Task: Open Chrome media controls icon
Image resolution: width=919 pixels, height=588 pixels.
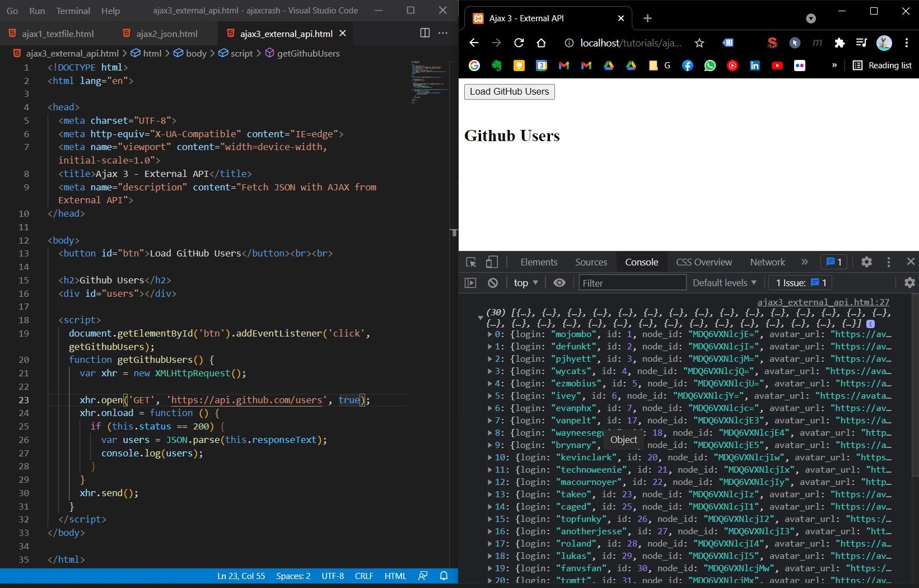Action: pyautogui.click(x=861, y=43)
